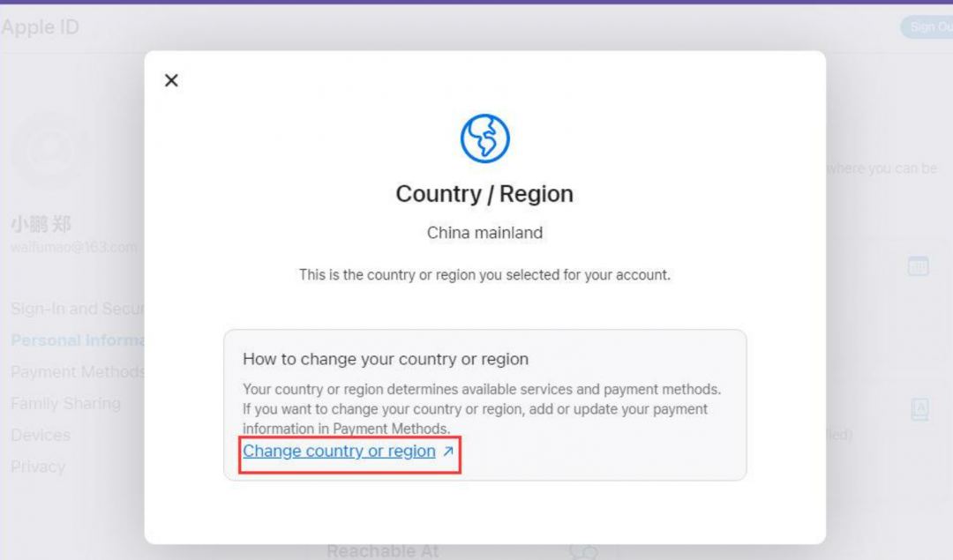Click the blue globe icon
Viewport: 953px width, 560px height.
484,138
